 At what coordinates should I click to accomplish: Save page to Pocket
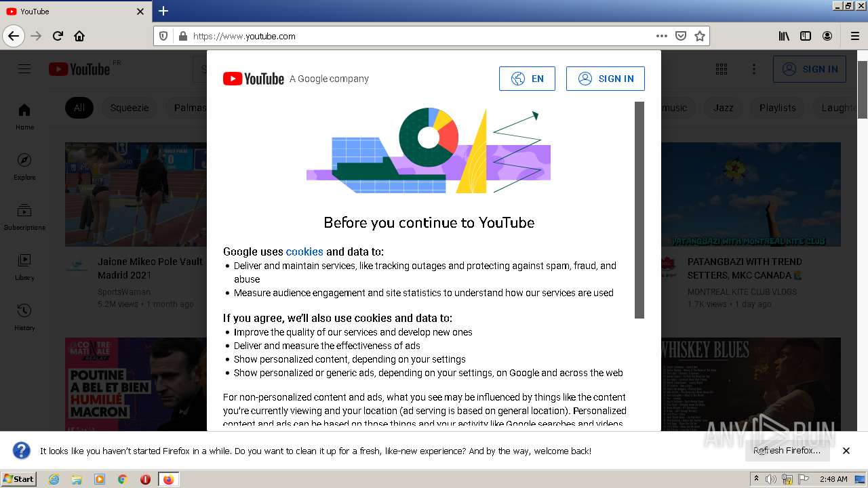click(x=681, y=36)
